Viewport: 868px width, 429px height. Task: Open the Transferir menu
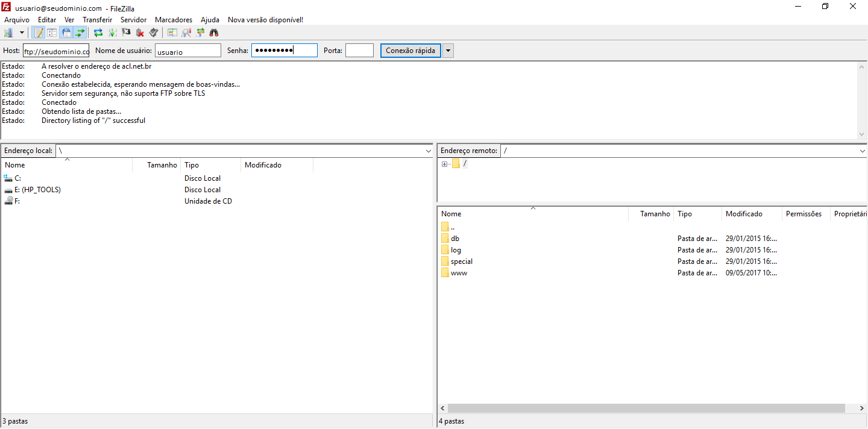pos(97,20)
